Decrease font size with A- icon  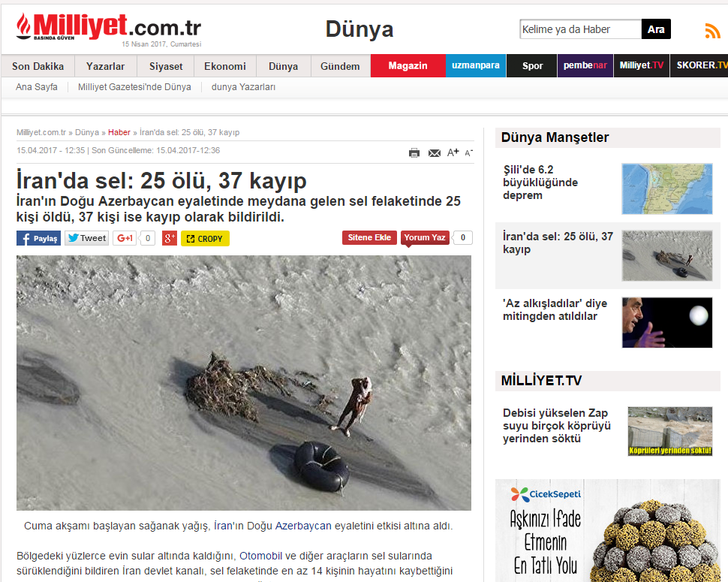tap(469, 152)
